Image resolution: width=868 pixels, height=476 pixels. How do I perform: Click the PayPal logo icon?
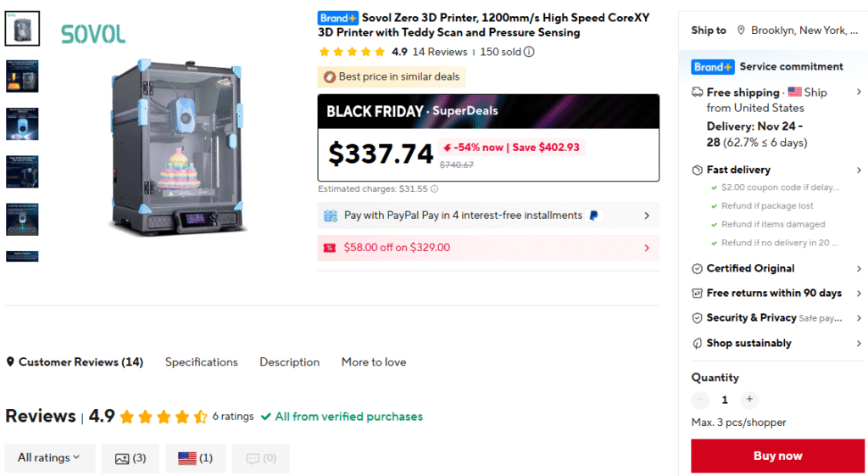593,216
